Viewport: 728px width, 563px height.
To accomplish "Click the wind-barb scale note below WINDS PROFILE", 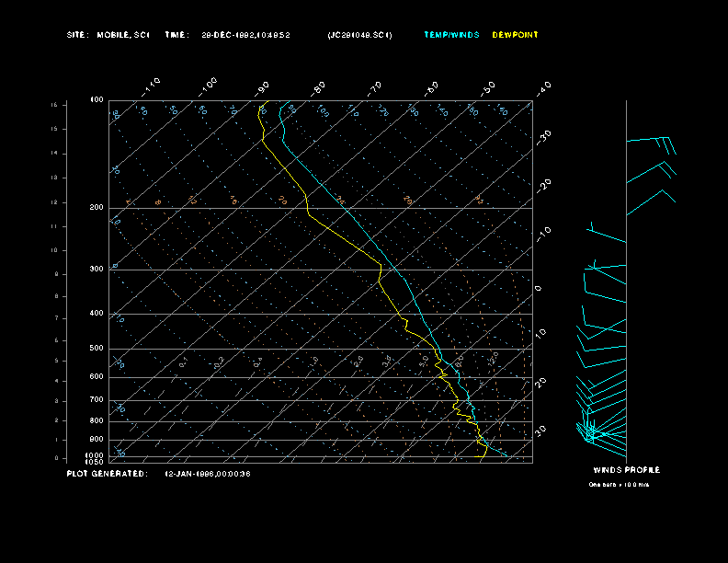I will pos(619,484).
